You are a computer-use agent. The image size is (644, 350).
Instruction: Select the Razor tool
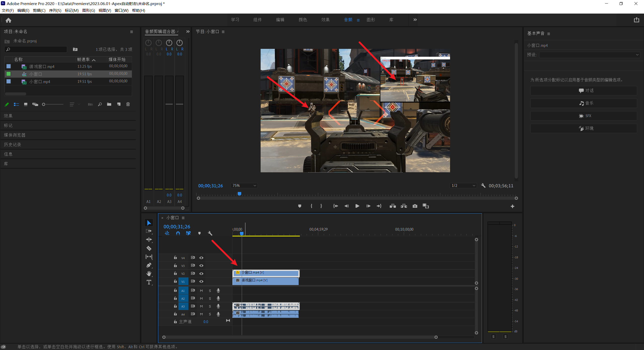click(x=149, y=248)
